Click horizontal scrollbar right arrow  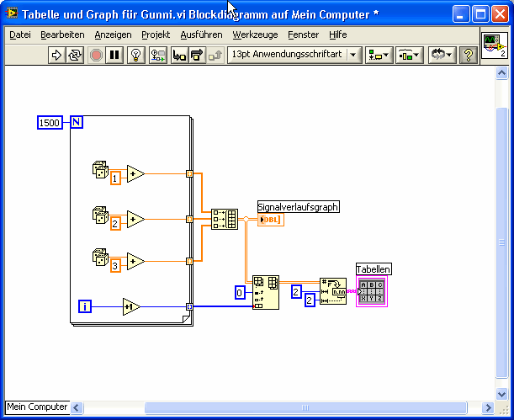[488, 407]
